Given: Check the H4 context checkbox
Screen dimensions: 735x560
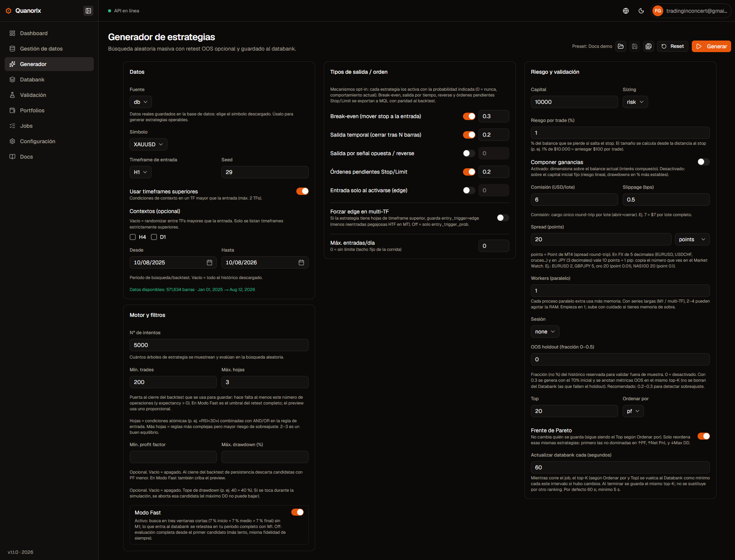Looking at the screenshot, I should (x=133, y=237).
